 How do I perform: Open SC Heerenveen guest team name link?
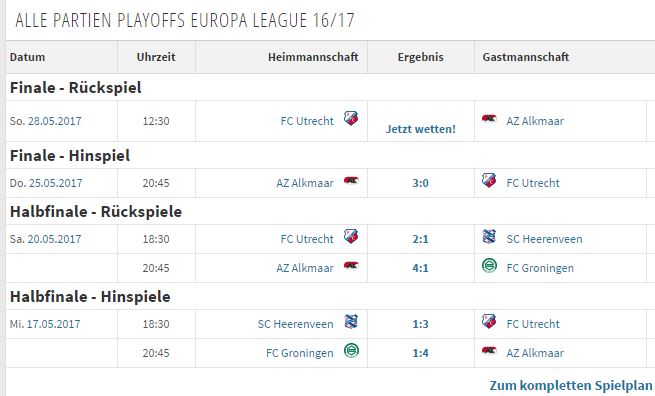coord(544,239)
